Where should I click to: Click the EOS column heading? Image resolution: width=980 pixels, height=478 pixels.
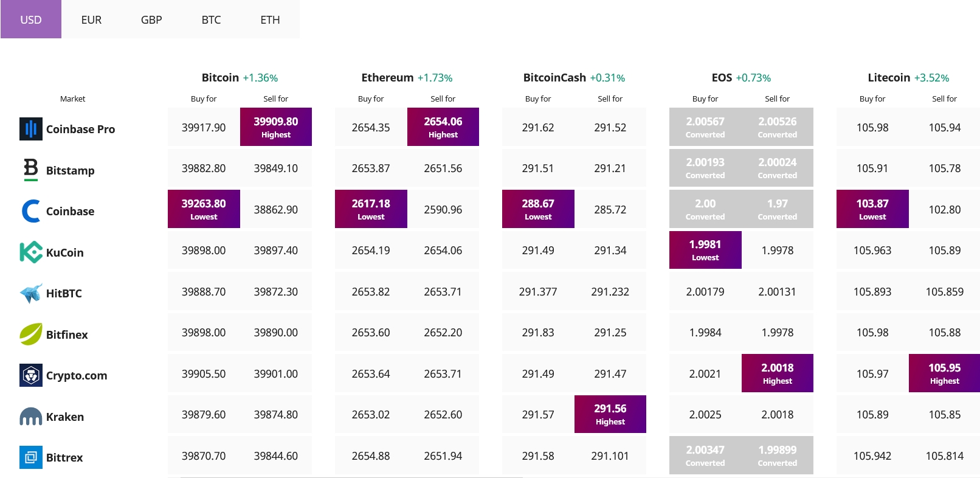click(722, 77)
